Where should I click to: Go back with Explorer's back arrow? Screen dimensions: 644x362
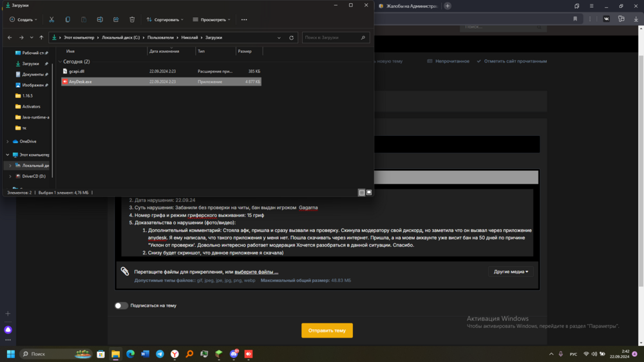10,37
